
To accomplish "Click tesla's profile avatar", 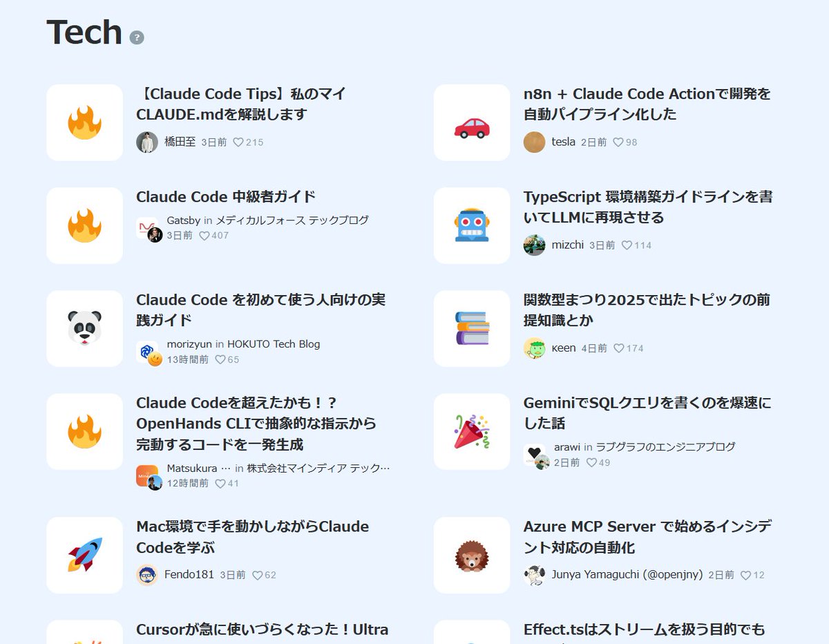I will pyautogui.click(x=535, y=142).
